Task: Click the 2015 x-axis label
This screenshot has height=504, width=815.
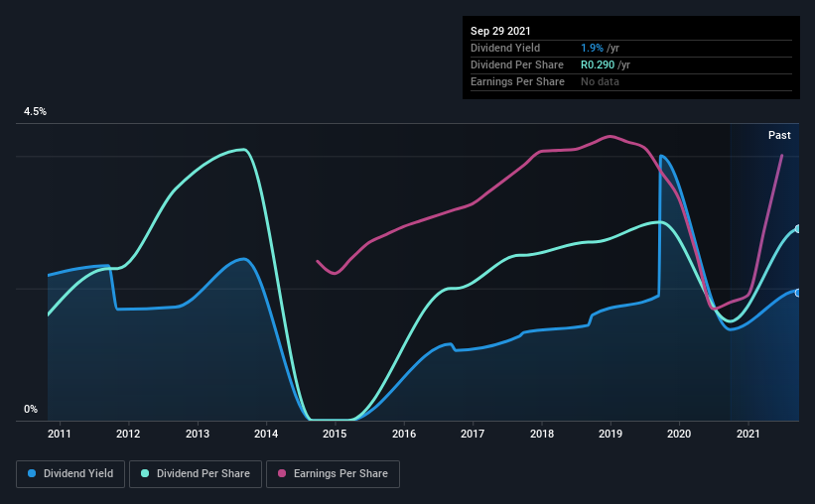Action: click(x=335, y=434)
